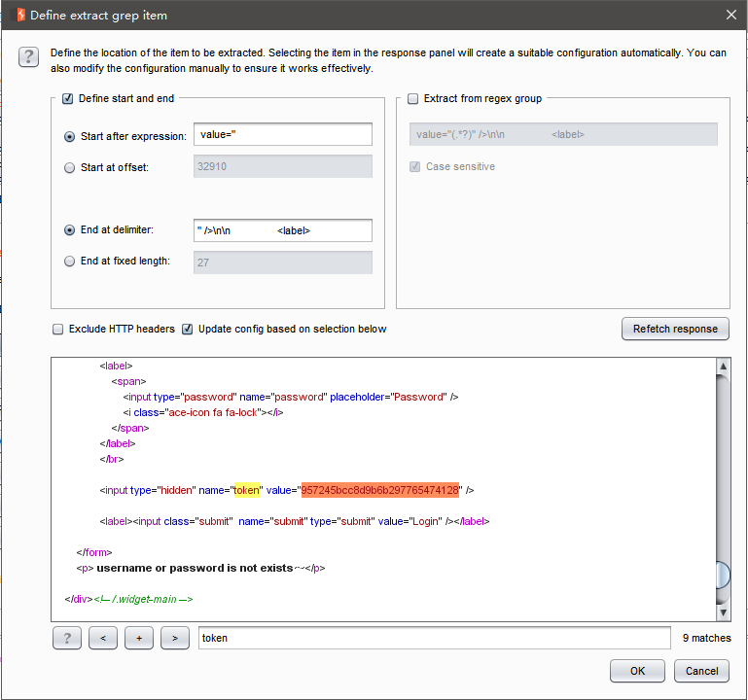Select the End at fixed length radio button
The image size is (748, 700).
pyautogui.click(x=70, y=262)
